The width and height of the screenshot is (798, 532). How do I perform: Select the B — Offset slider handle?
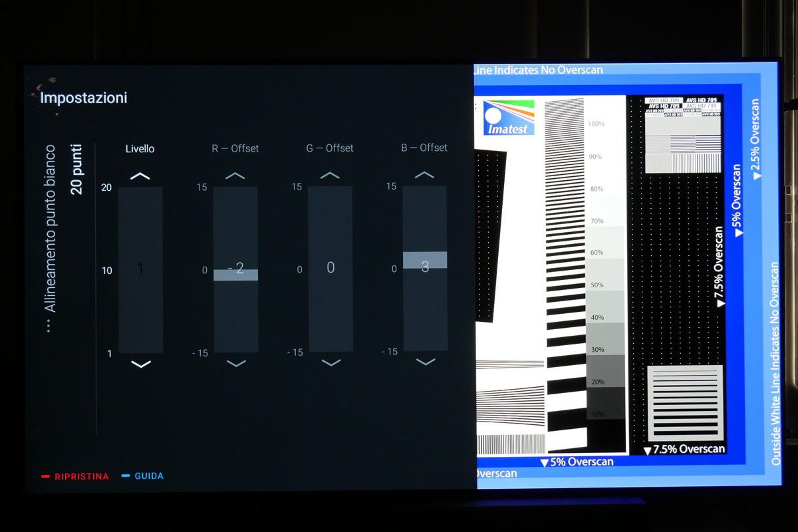[425, 260]
